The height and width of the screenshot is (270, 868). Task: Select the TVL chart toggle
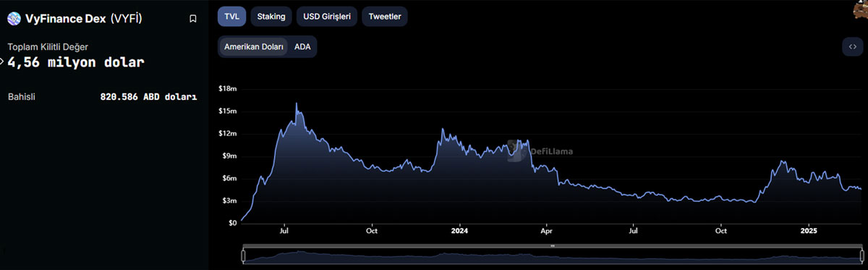(x=232, y=16)
